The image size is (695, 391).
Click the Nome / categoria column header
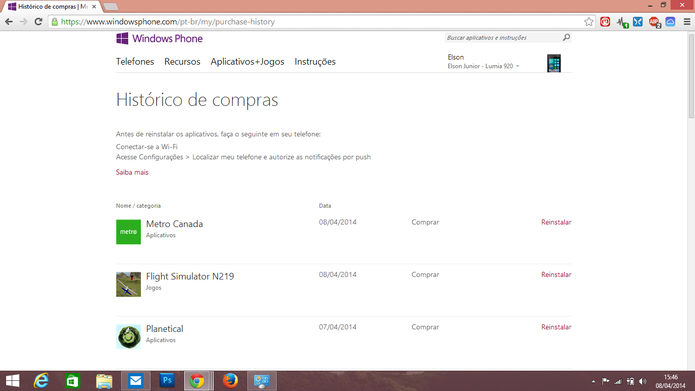(x=138, y=206)
